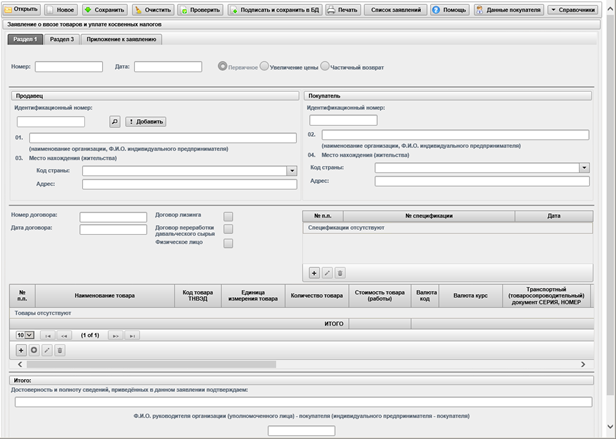Click the Номер договора input field
Viewport: 616px width, 439px height.
click(112, 216)
